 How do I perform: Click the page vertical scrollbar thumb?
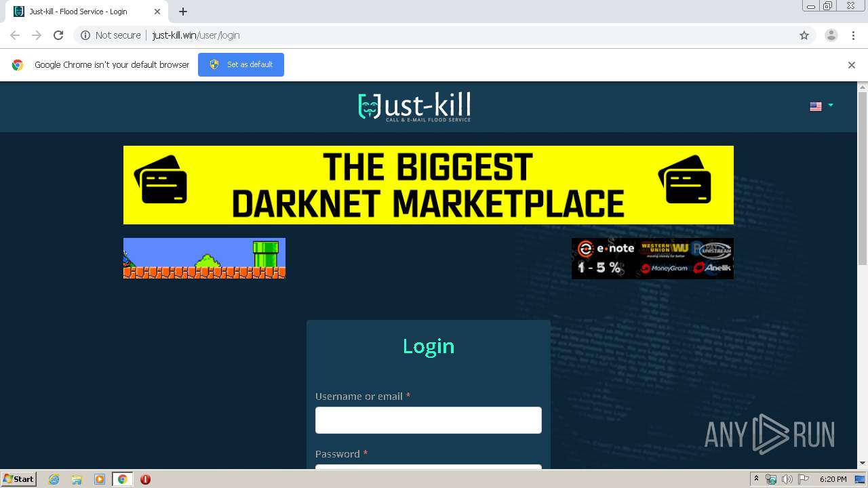(x=863, y=178)
